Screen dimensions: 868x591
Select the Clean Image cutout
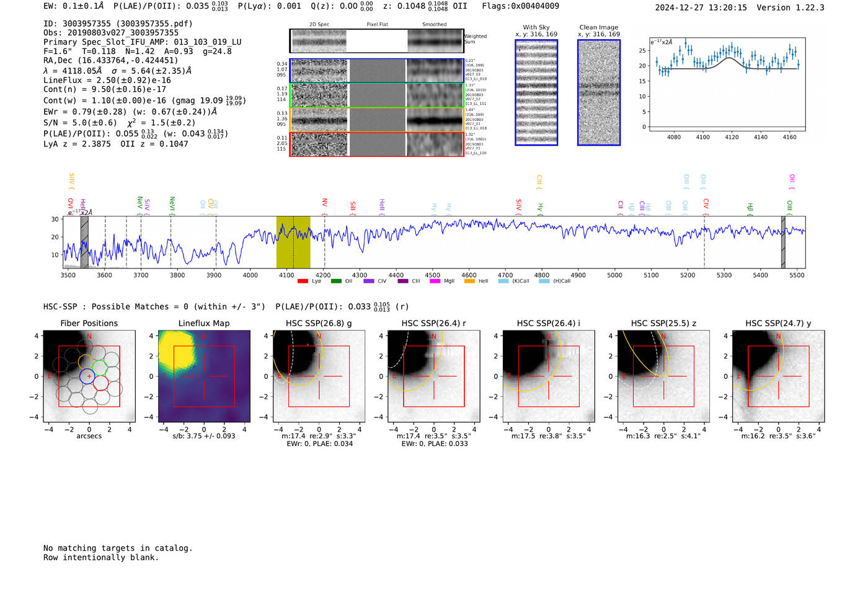tap(599, 92)
